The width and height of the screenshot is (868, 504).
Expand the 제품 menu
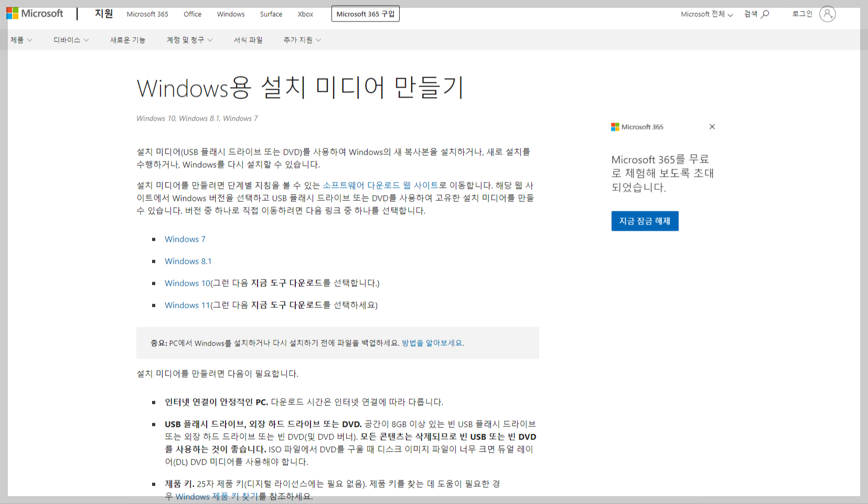point(22,40)
